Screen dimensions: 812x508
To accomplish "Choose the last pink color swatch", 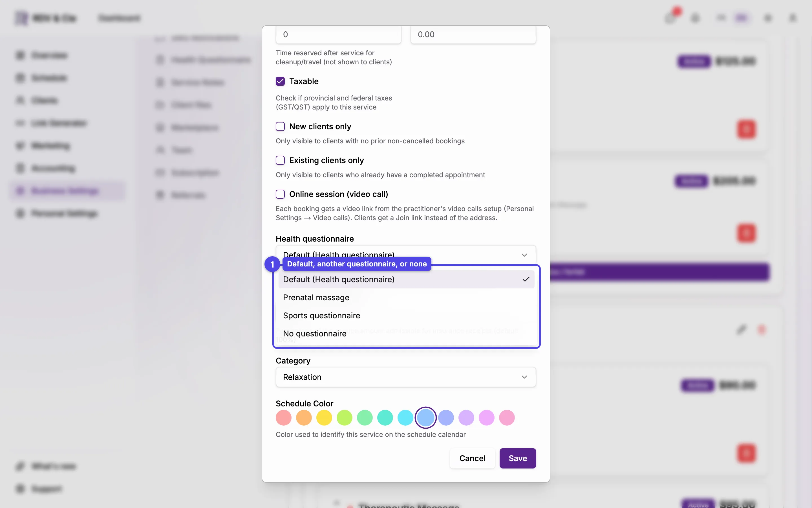I will (507, 418).
